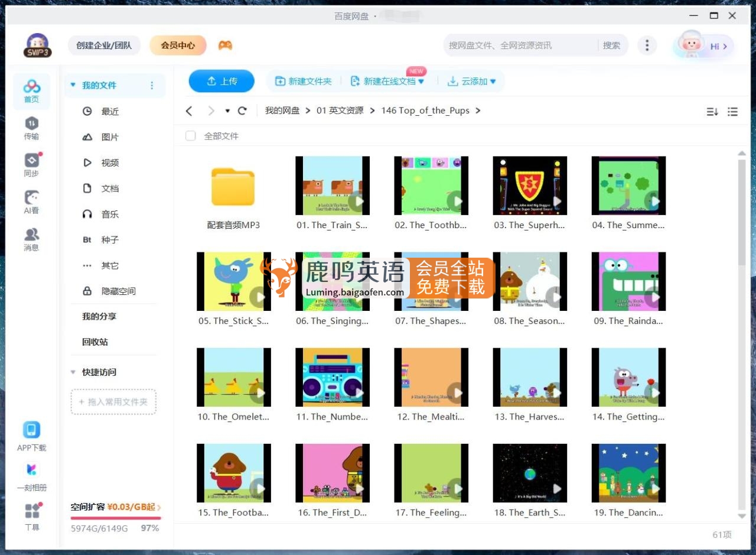Refresh the current folder view
Screen dimensions: 756x555
242,111
